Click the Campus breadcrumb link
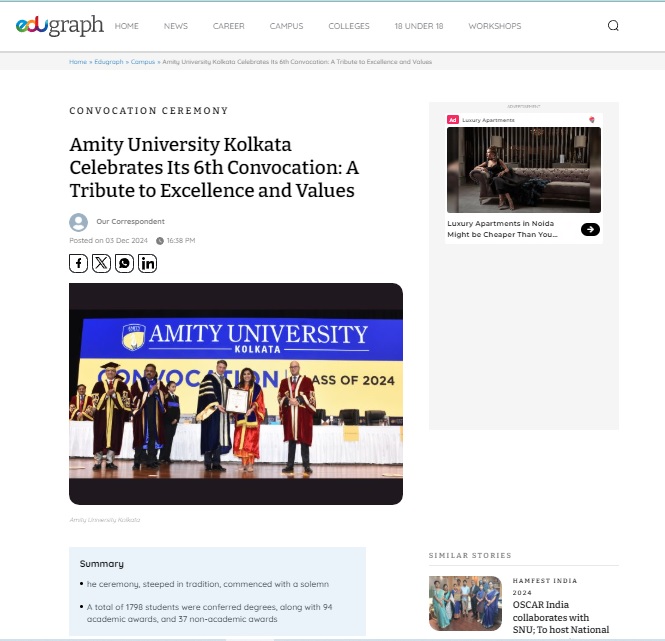This screenshot has height=641, width=665. coord(142,62)
